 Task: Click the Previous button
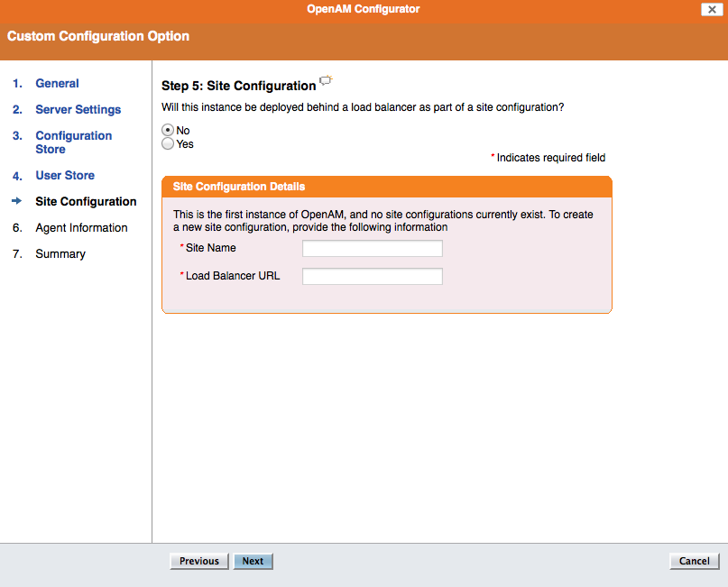(x=199, y=561)
